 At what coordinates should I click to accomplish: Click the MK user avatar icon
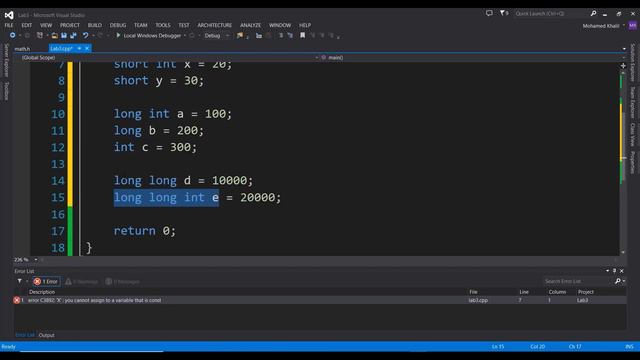(x=633, y=25)
